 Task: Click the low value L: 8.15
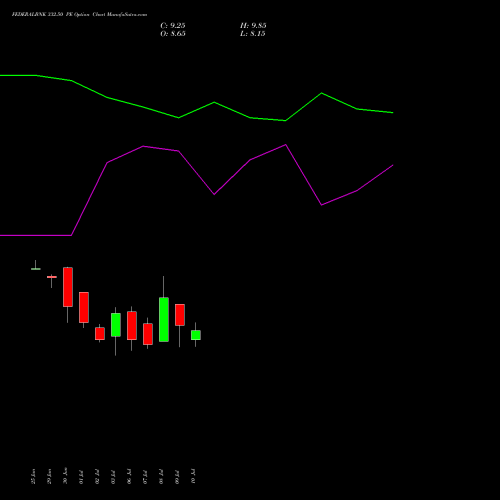pos(253,34)
